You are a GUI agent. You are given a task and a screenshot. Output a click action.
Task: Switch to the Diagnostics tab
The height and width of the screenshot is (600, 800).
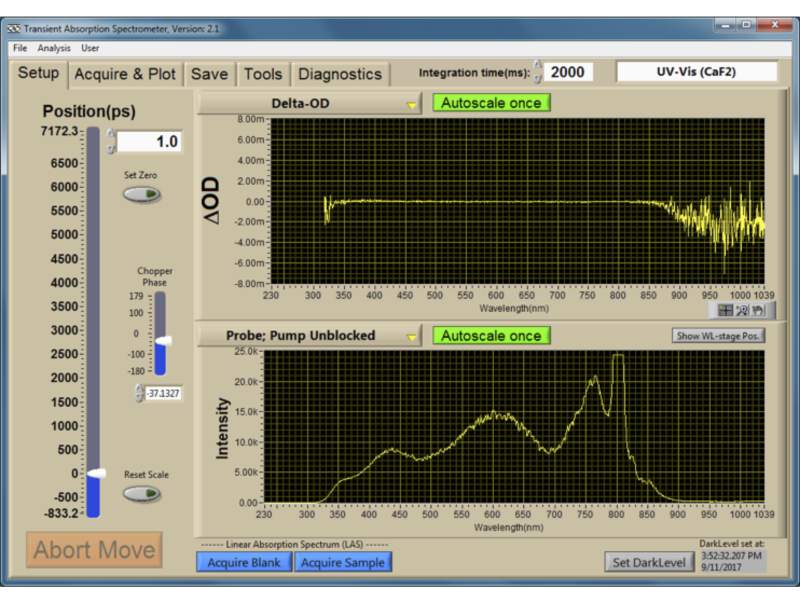tap(341, 73)
